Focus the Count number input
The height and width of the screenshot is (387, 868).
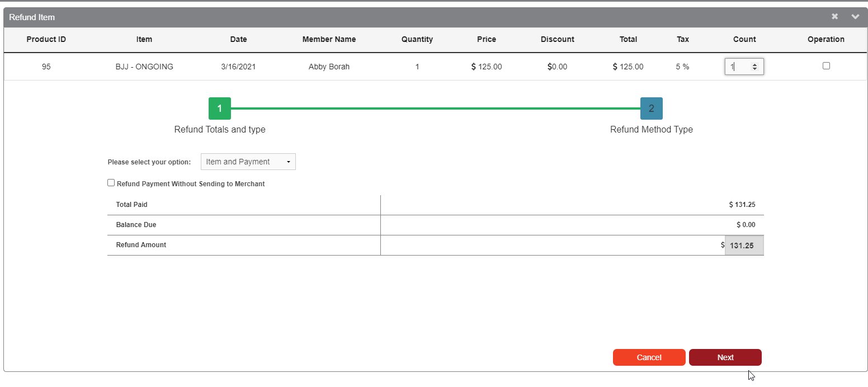(738, 67)
